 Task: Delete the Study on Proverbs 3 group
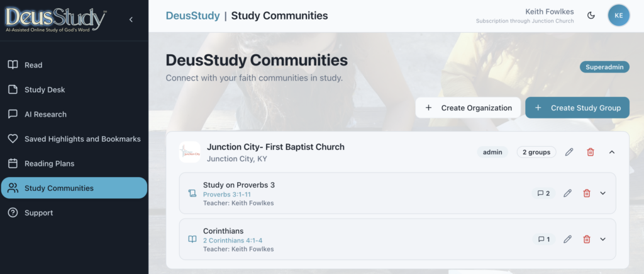587,193
